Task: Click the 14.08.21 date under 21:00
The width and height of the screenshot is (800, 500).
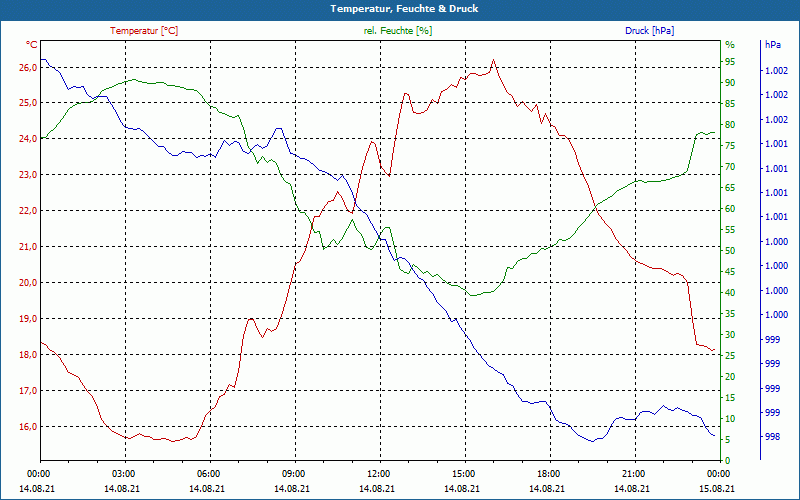Action: (632, 489)
